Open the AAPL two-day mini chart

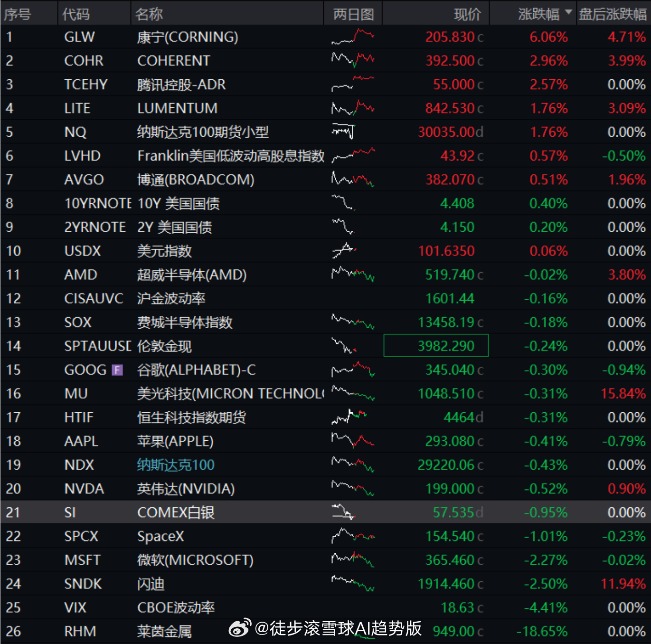(x=353, y=441)
